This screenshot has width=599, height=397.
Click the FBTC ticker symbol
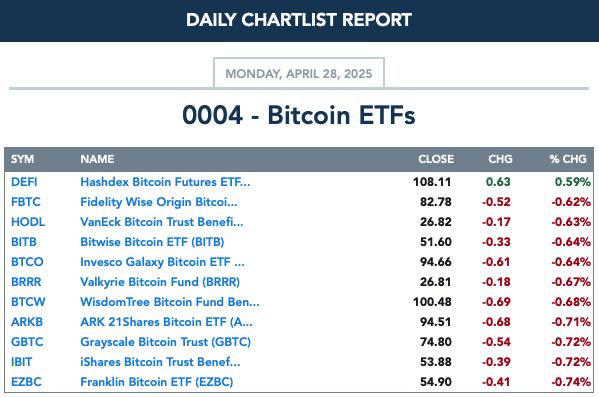[26, 202]
